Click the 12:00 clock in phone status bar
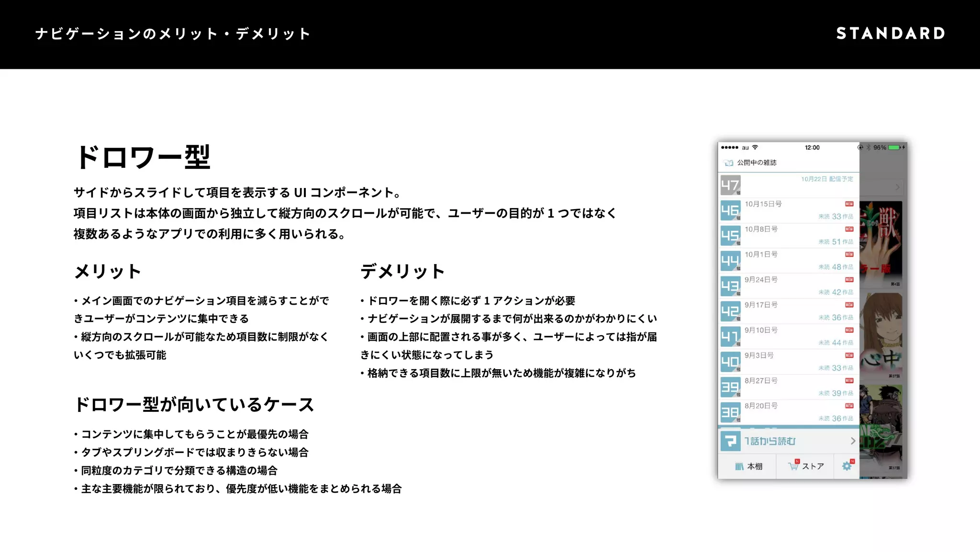 coord(812,147)
